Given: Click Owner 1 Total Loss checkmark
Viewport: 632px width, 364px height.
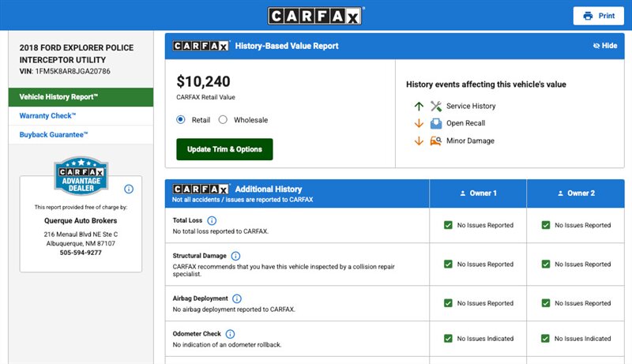Looking at the screenshot, I should pyautogui.click(x=448, y=225).
